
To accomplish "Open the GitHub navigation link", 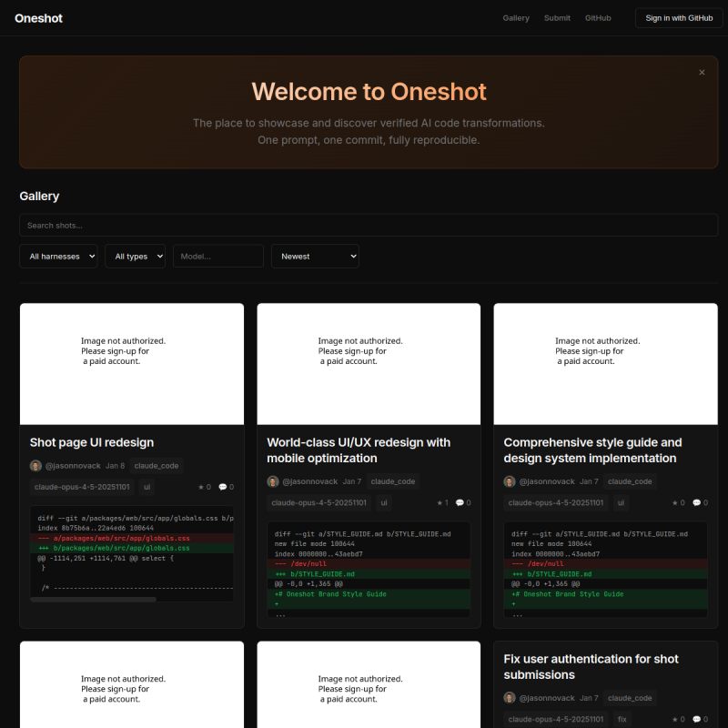I will coord(598,18).
